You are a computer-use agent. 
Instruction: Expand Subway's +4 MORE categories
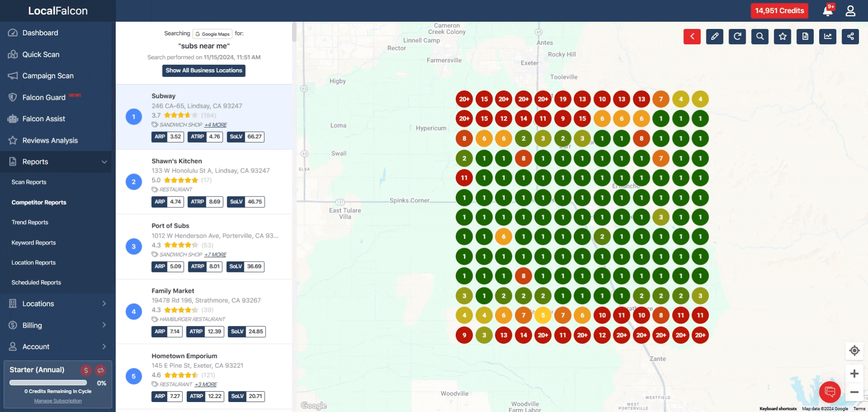[215, 125]
